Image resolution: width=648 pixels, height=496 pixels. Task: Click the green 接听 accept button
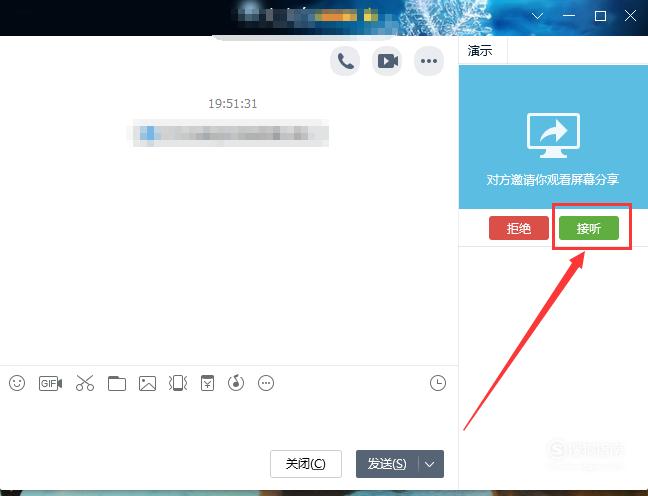pyautogui.click(x=588, y=228)
